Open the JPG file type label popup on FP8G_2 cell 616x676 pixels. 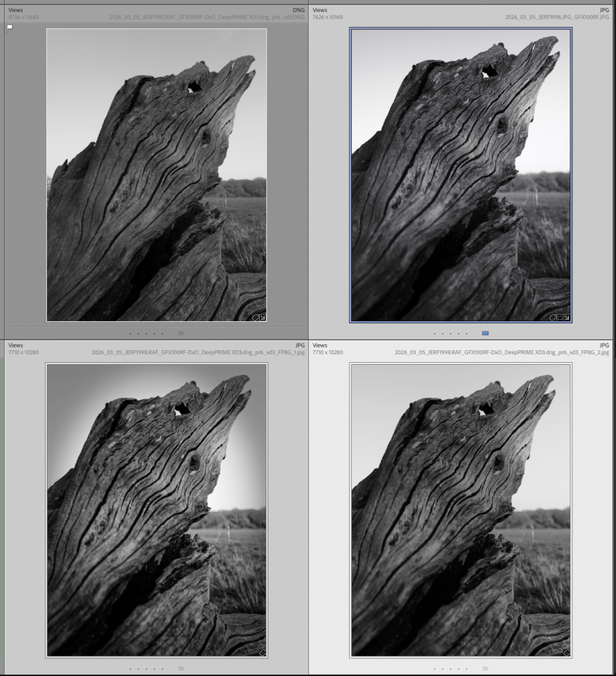[604, 346]
